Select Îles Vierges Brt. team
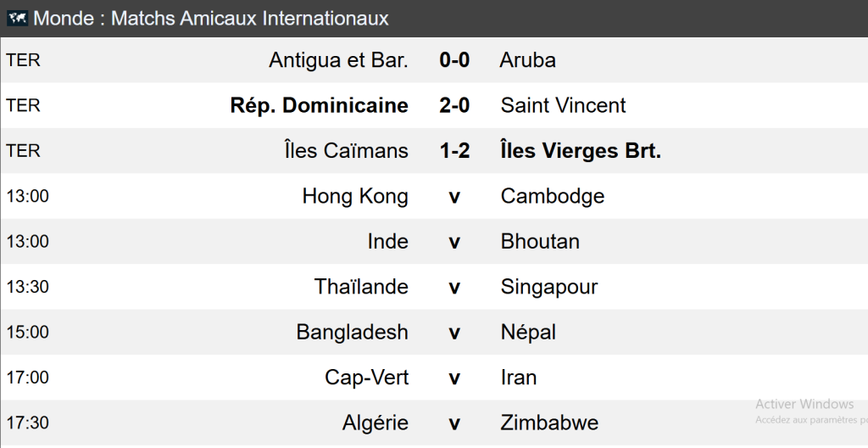 581,151
